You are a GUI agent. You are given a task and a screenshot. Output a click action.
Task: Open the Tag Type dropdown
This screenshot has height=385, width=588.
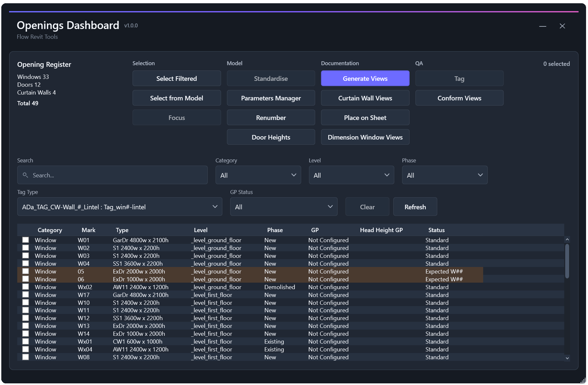(x=119, y=207)
